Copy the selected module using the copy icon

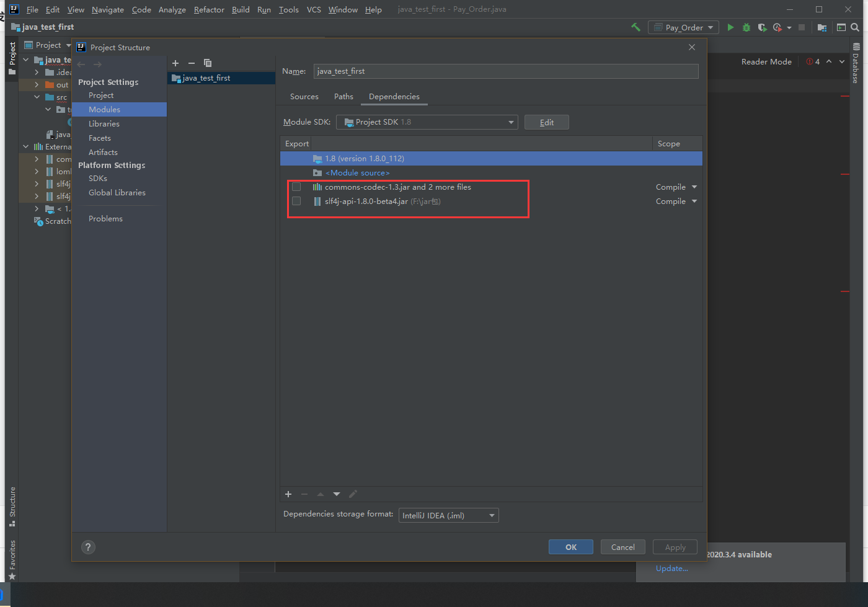(x=208, y=63)
